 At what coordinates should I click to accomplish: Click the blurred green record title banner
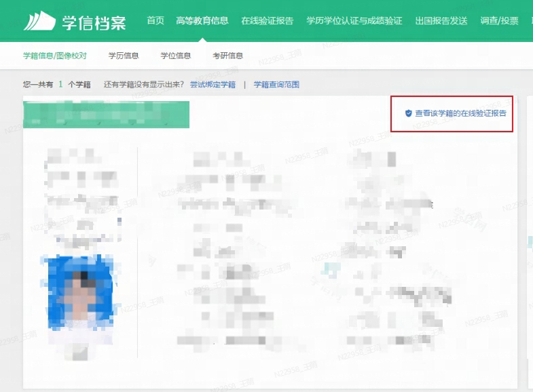(x=106, y=114)
